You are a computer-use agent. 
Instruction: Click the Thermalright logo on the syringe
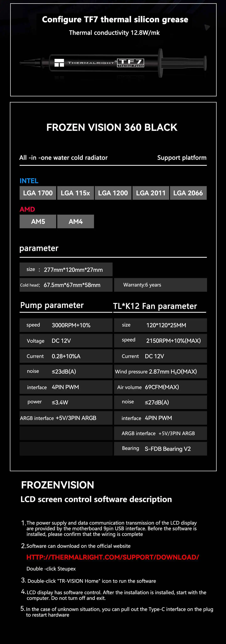click(59, 63)
